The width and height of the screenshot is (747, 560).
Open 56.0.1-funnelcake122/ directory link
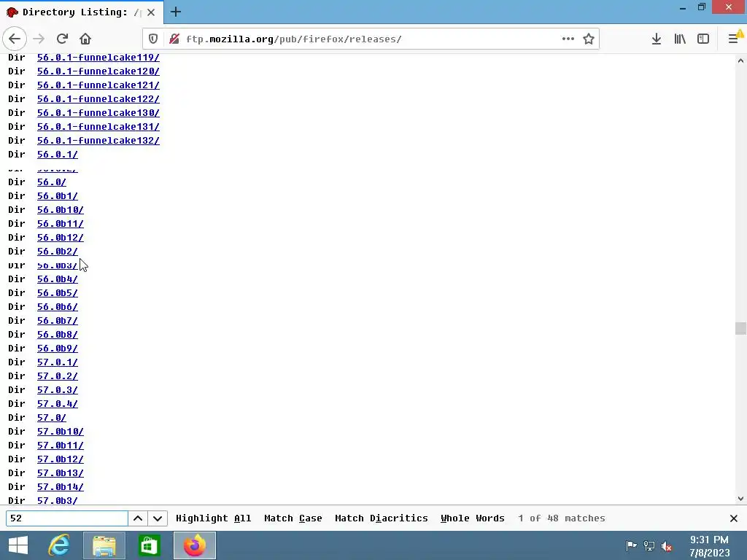tap(98, 98)
